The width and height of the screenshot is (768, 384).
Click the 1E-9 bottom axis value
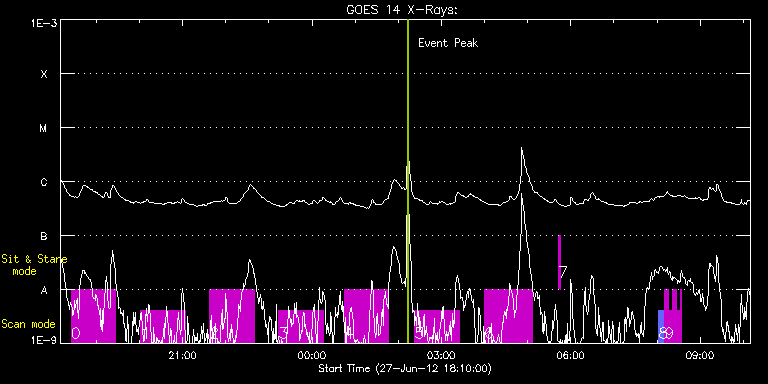point(44,340)
